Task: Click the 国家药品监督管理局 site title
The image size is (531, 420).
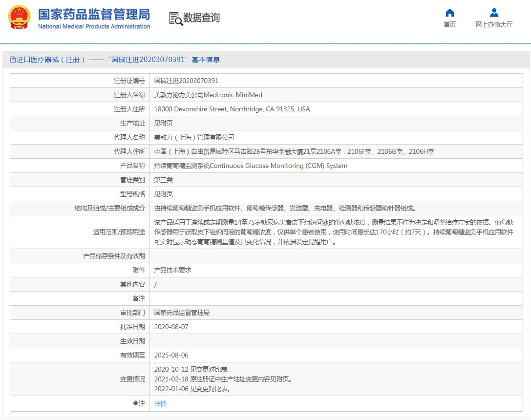Action: click(x=94, y=14)
